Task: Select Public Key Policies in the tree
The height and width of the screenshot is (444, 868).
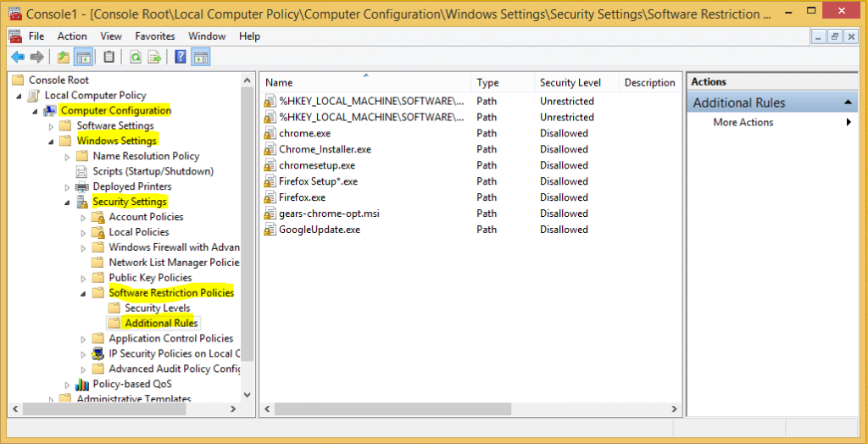Action: pos(150,277)
